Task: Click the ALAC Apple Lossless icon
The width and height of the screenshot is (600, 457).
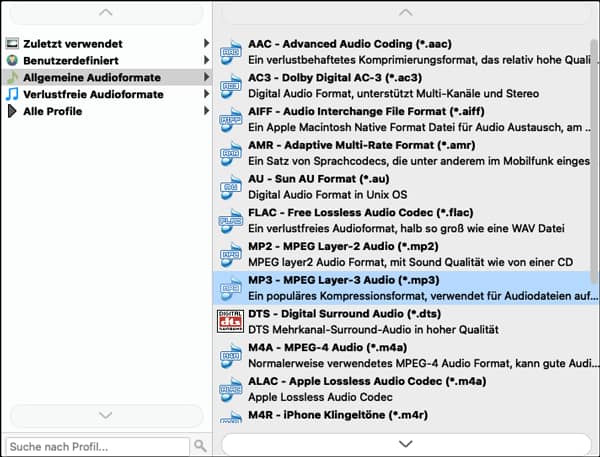Action: coord(230,389)
